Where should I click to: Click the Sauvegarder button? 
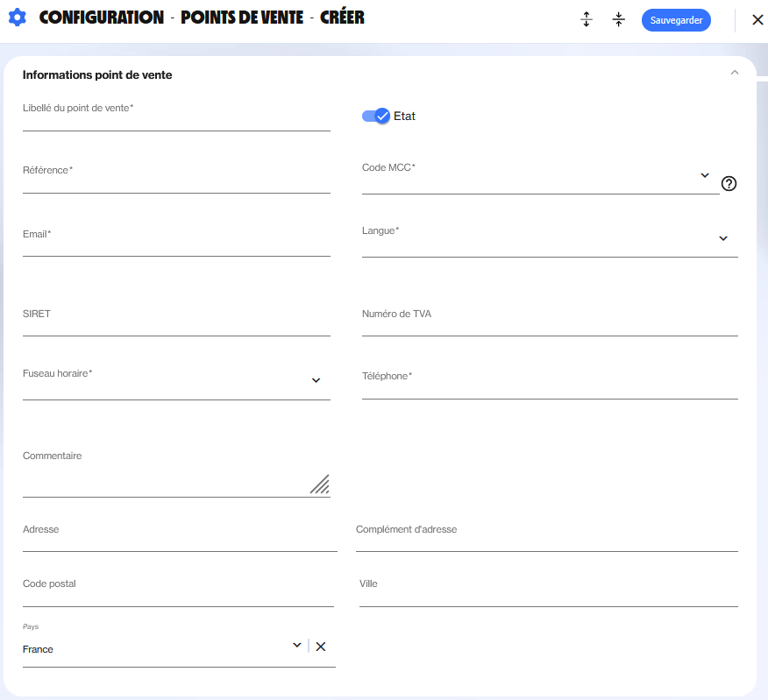[676, 20]
